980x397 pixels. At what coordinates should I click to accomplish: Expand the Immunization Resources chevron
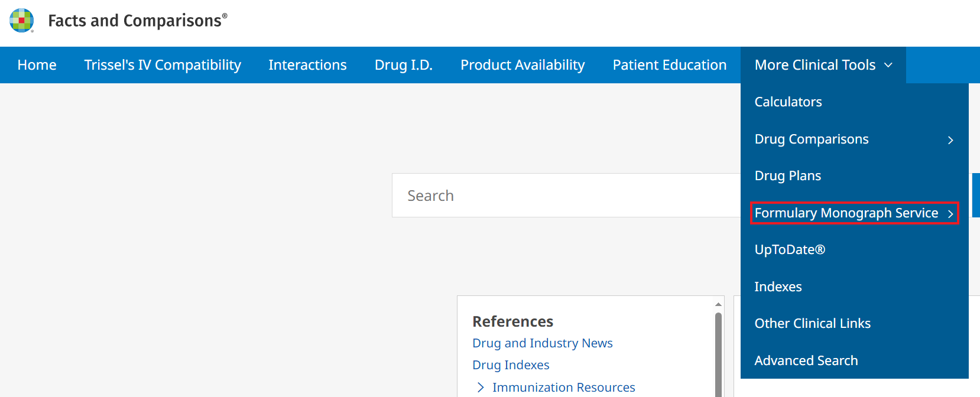coord(481,388)
